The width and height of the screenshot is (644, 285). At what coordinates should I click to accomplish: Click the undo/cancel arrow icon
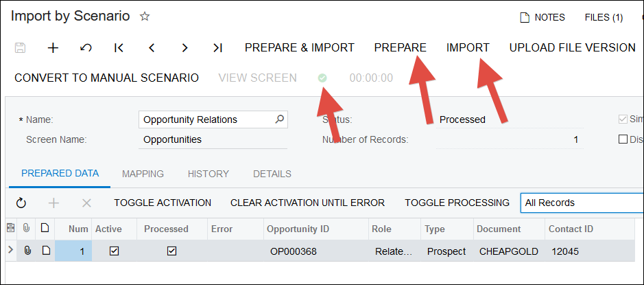pyautogui.click(x=86, y=47)
